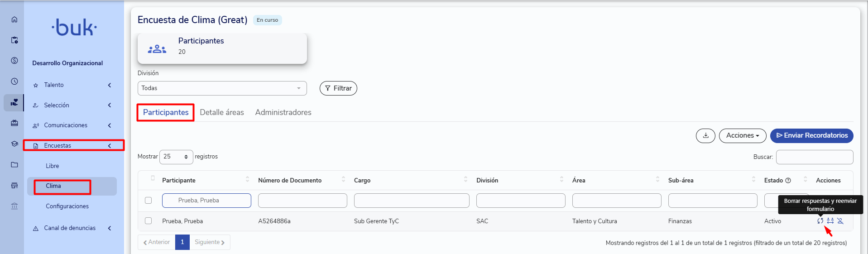Switch to the Administradores tab
Screen dimensions: 868x254
pos(283,112)
